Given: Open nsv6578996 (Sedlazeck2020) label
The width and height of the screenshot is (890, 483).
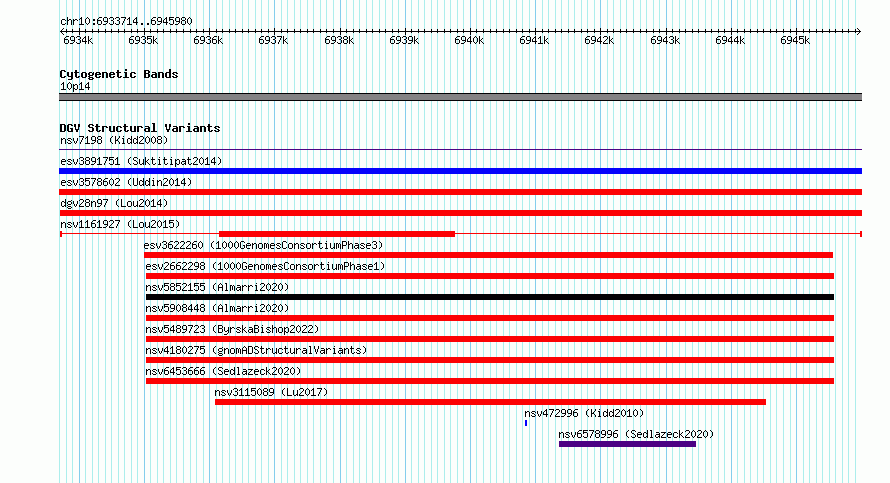Looking at the screenshot, I should click(x=636, y=434).
